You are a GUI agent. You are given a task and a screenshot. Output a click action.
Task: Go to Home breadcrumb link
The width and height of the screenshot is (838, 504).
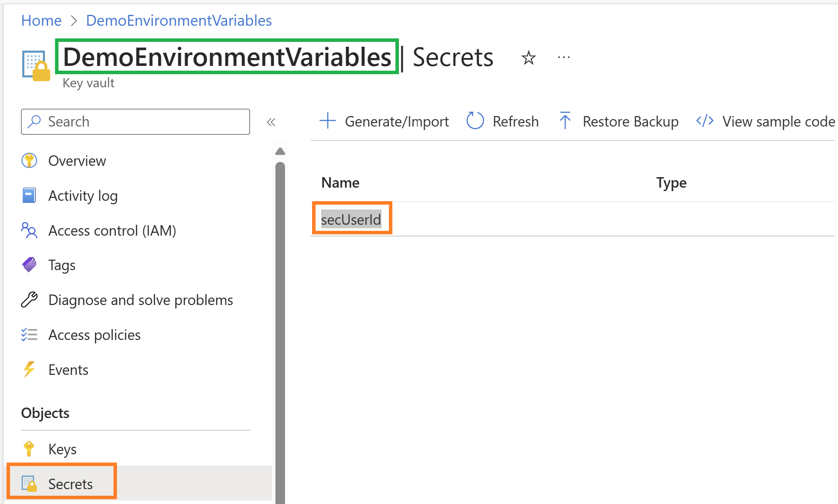click(41, 21)
